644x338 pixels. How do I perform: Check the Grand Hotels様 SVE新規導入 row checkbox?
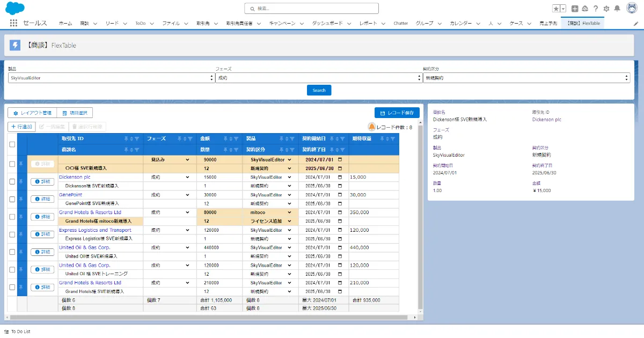12,287
